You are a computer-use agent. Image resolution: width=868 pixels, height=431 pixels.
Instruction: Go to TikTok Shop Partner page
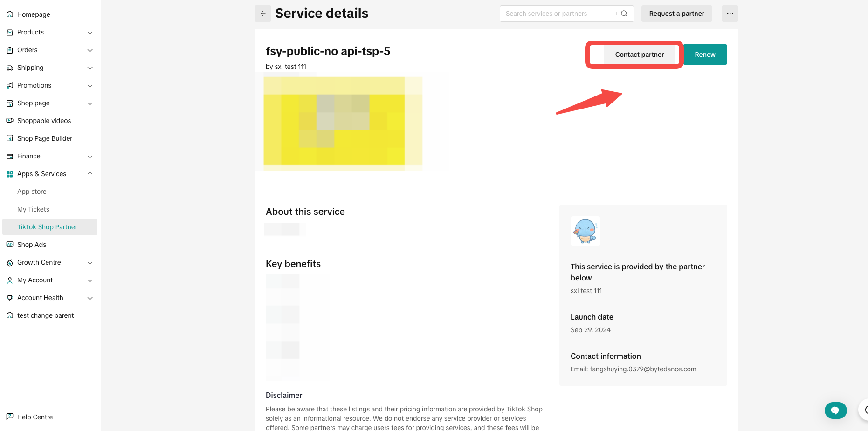[x=47, y=227]
